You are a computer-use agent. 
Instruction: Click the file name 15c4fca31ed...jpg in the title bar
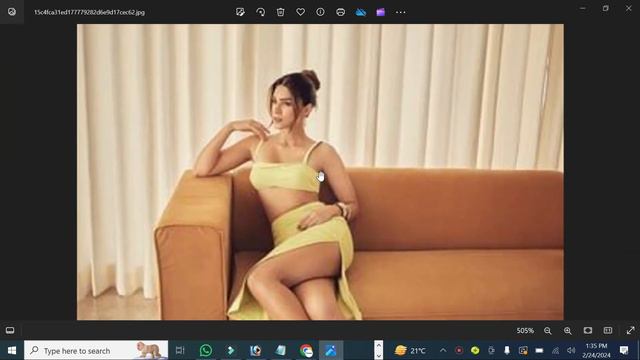89,12
